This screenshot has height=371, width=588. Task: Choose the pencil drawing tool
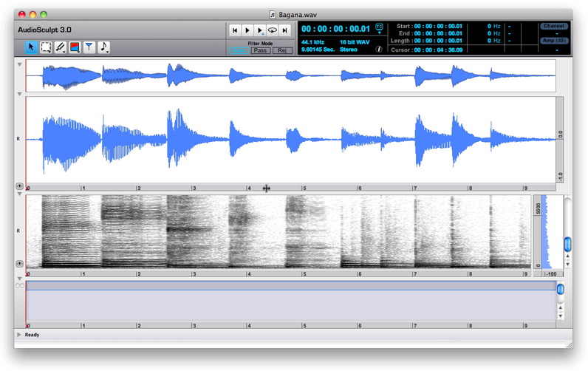[60, 47]
